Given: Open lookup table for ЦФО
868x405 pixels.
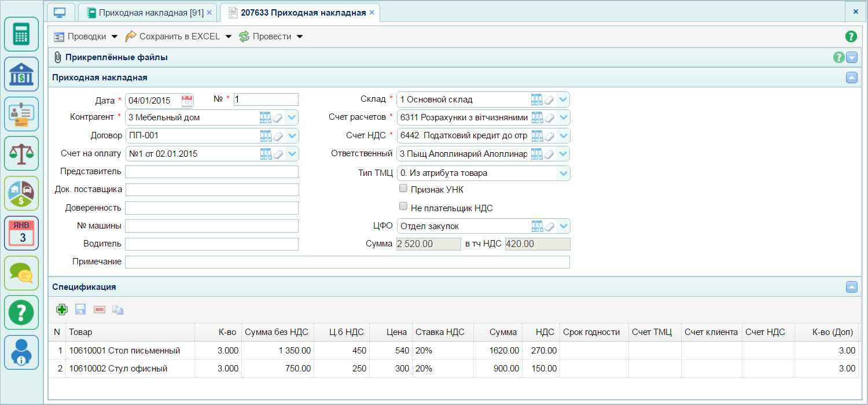Looking at the screenshot, I should 537,226.
